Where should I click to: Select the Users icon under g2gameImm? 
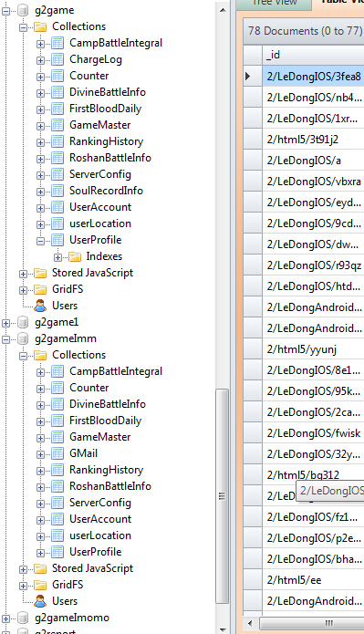[40, 601]
